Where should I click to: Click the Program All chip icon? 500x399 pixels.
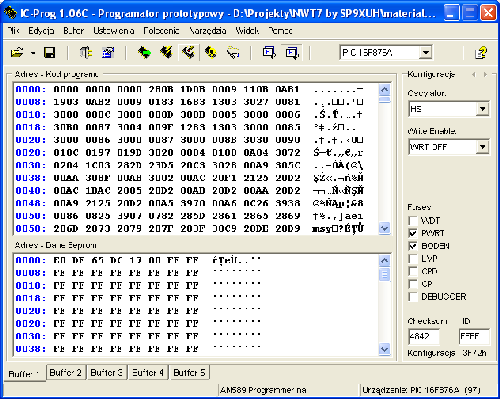[166, 53]
